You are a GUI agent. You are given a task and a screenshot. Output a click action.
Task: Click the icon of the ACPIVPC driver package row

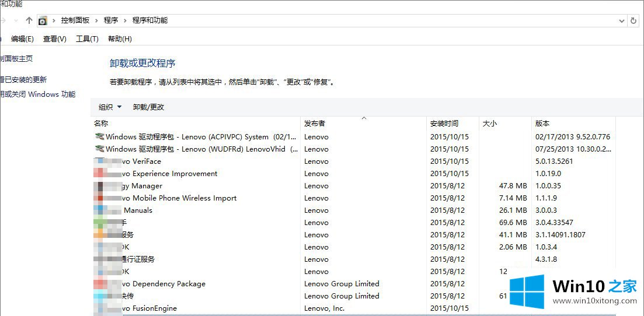tap(99, 136)
